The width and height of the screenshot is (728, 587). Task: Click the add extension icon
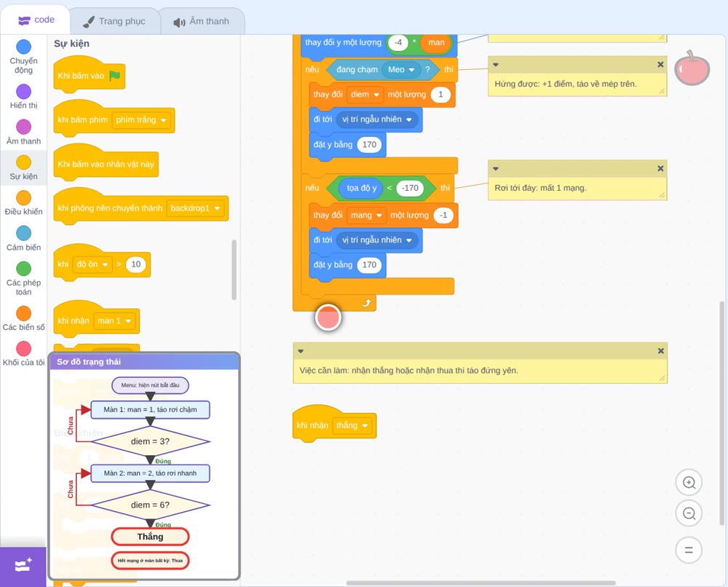23,566
